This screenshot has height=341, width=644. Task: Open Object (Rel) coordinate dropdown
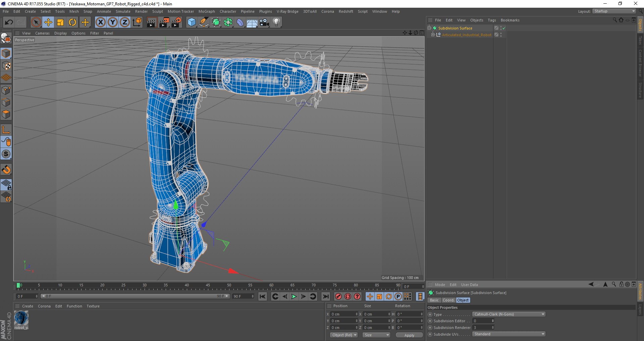tap(344, 335)
